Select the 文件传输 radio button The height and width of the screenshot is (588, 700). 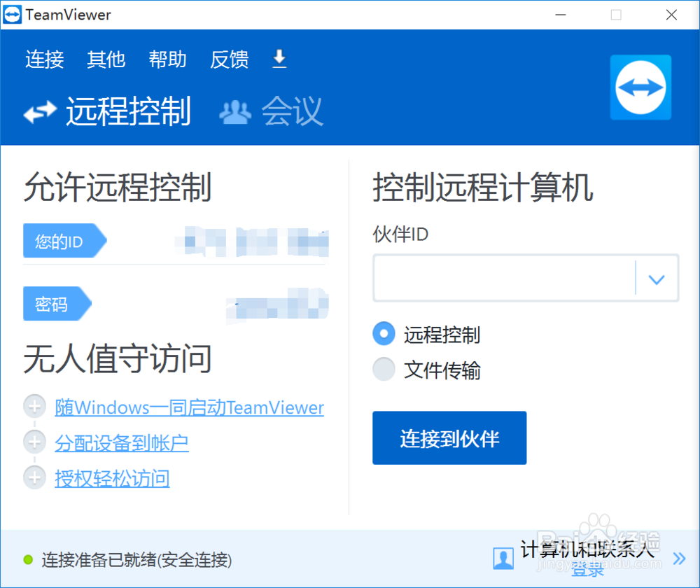384,369
